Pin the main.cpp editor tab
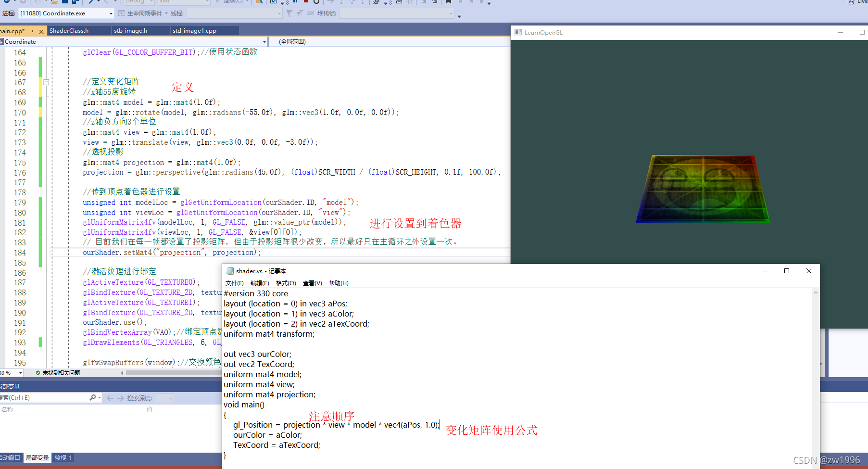 click(32, 31)
